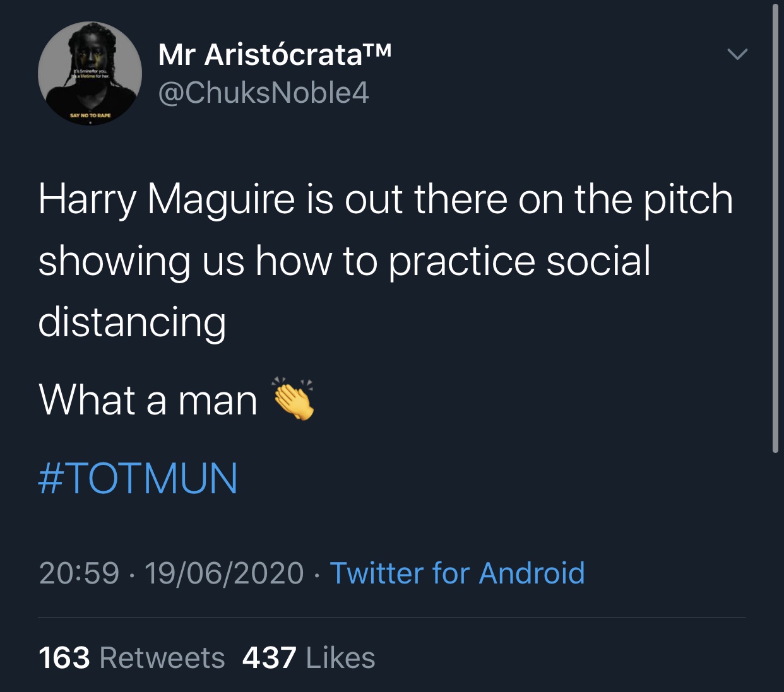
Task: Click the Twitter for Android source link
Action: 457,573
